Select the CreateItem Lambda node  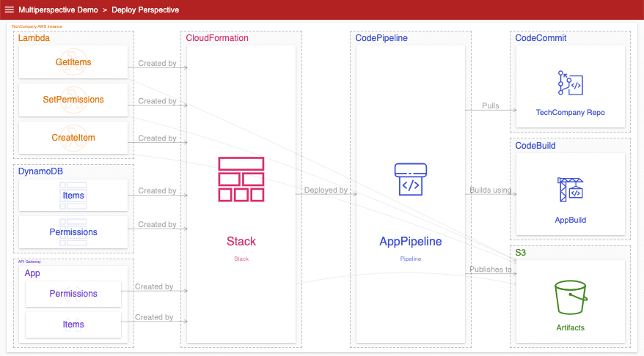[73, 138]
